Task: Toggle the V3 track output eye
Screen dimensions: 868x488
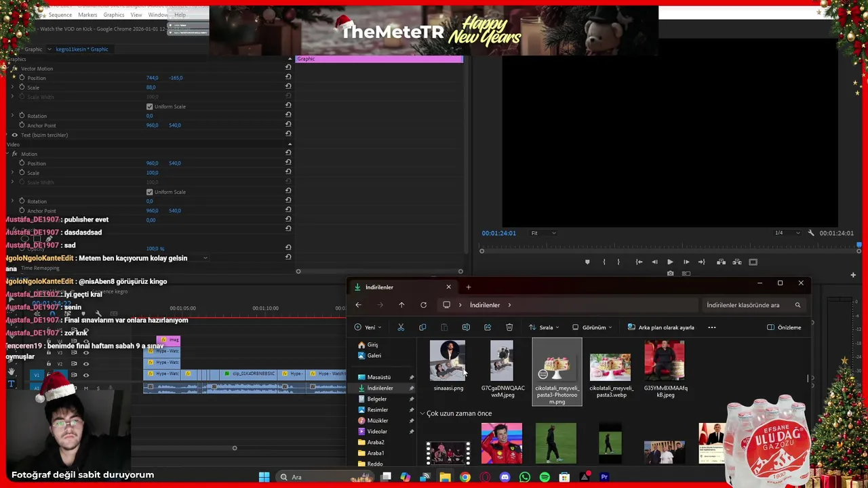Action: coord(85,352)
